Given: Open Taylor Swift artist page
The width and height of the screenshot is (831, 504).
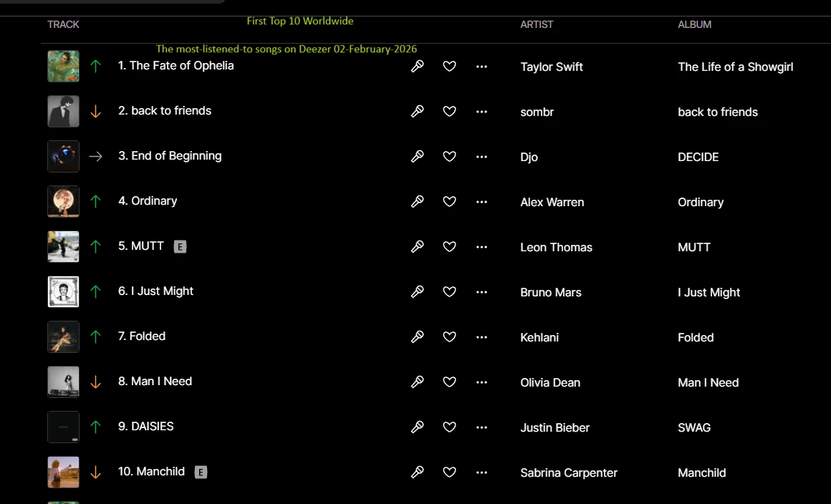Looking at the screenshot, I should point(552,67).
